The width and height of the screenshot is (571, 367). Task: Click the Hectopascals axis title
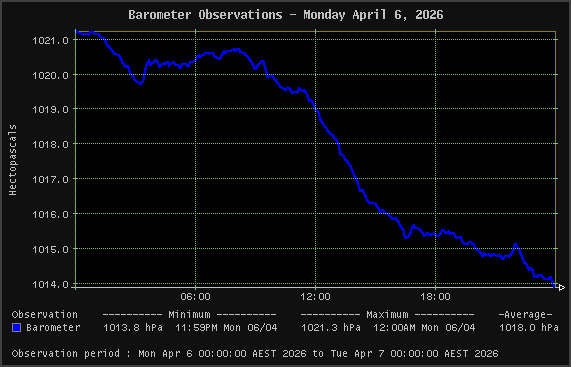coord(13,160)
